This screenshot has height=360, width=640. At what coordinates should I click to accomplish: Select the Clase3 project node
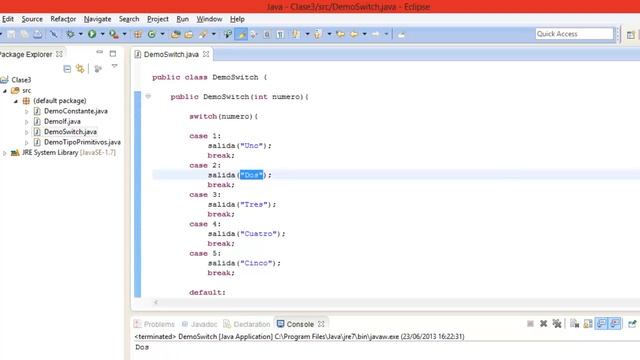coord(21,80)
